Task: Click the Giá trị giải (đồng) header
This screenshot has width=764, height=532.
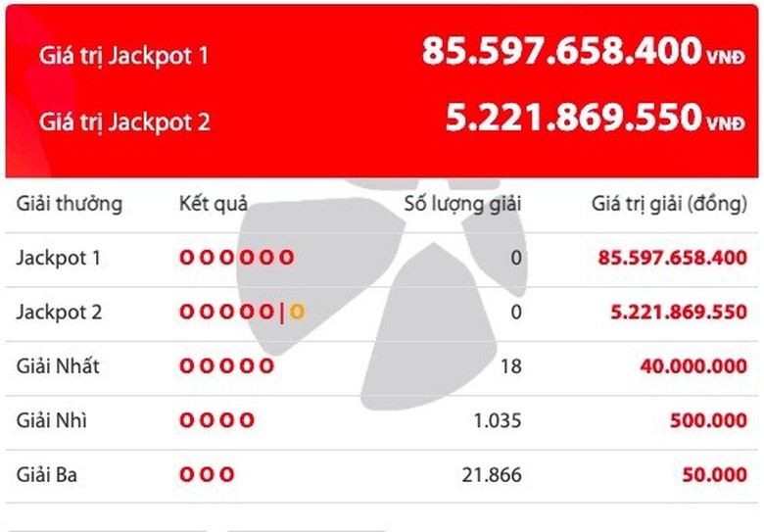Action: [669, 205]
